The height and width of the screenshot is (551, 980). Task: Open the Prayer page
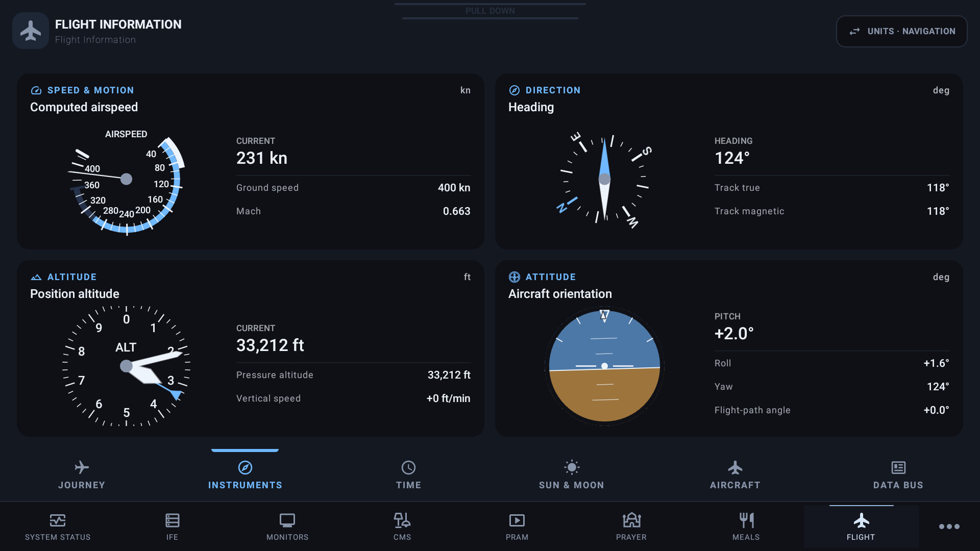[x=631, y=527]
